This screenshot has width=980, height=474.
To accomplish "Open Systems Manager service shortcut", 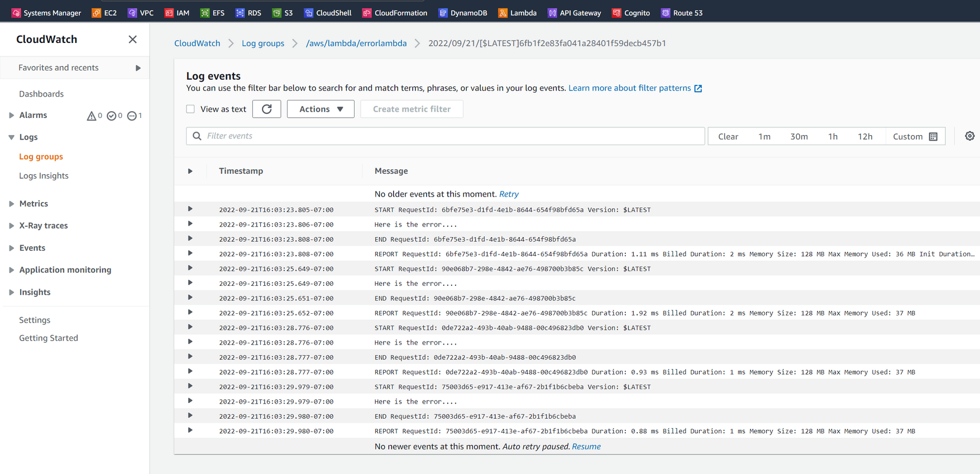I will click(x=46, y=13).
